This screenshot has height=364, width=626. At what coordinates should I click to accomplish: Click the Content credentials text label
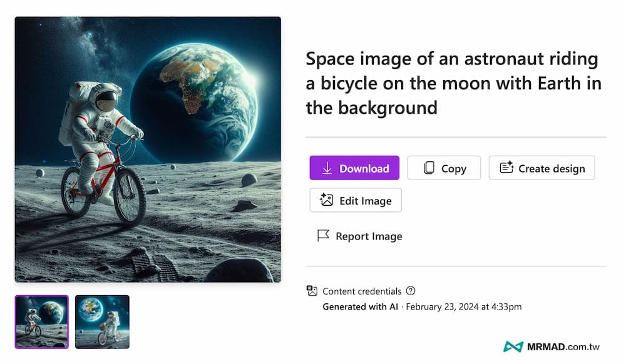(362, 291)
